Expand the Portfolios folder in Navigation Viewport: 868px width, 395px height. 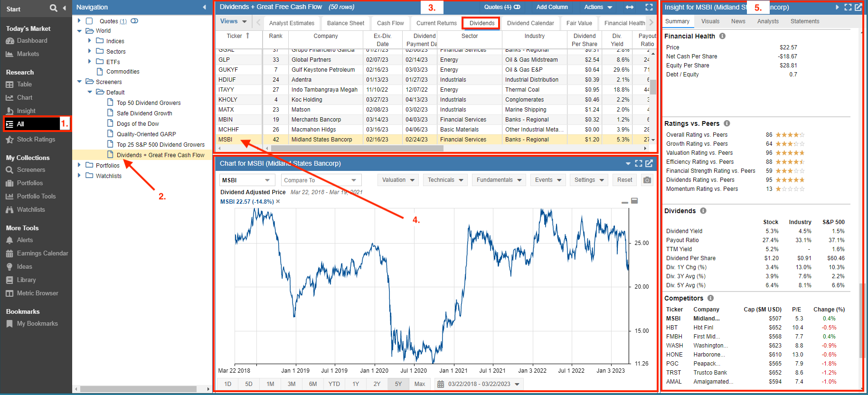[79, 165]
